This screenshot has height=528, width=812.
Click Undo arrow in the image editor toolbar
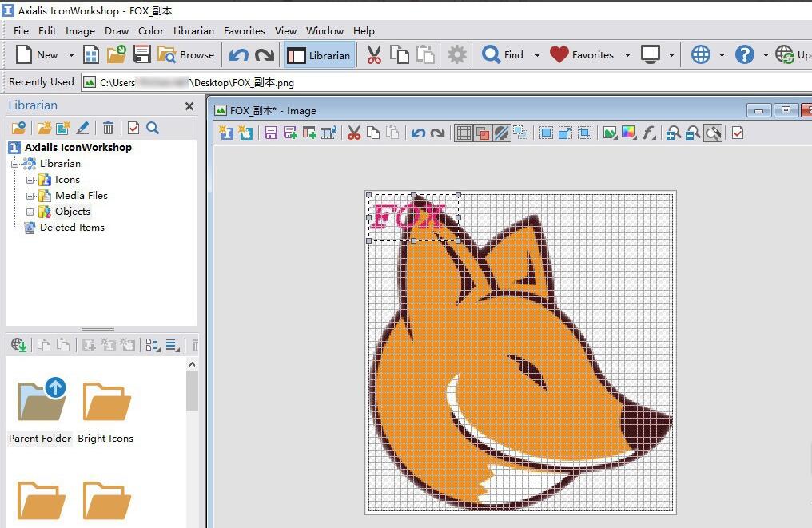point(417,133)
